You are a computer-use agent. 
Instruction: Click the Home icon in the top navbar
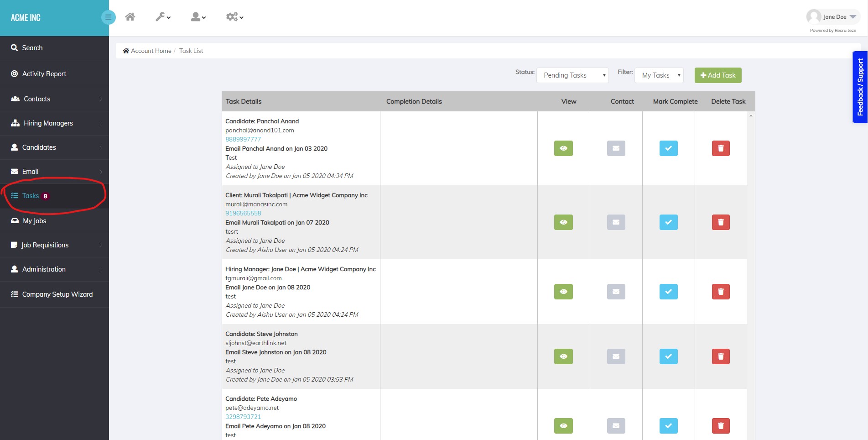pyautogui.click(x=130, y=16)
